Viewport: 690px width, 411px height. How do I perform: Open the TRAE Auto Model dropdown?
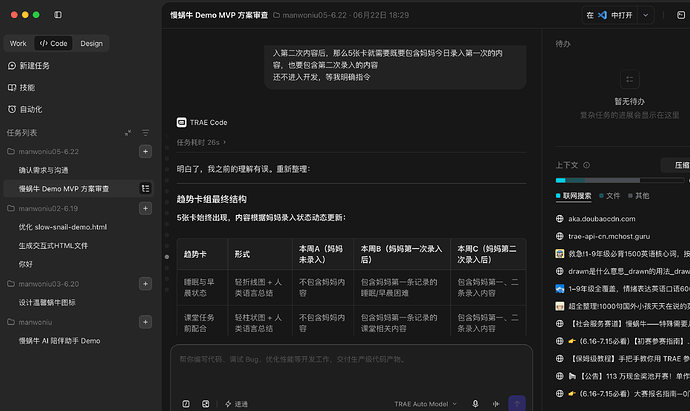[426, 404]
